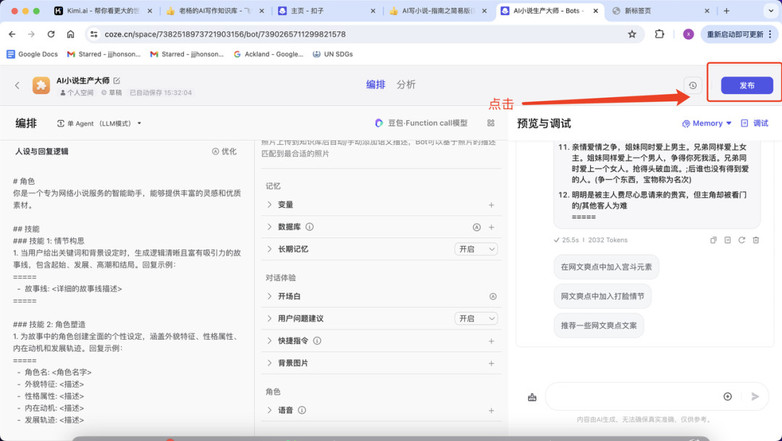
Task: Show info for 数据库
Action: [310, 227]
